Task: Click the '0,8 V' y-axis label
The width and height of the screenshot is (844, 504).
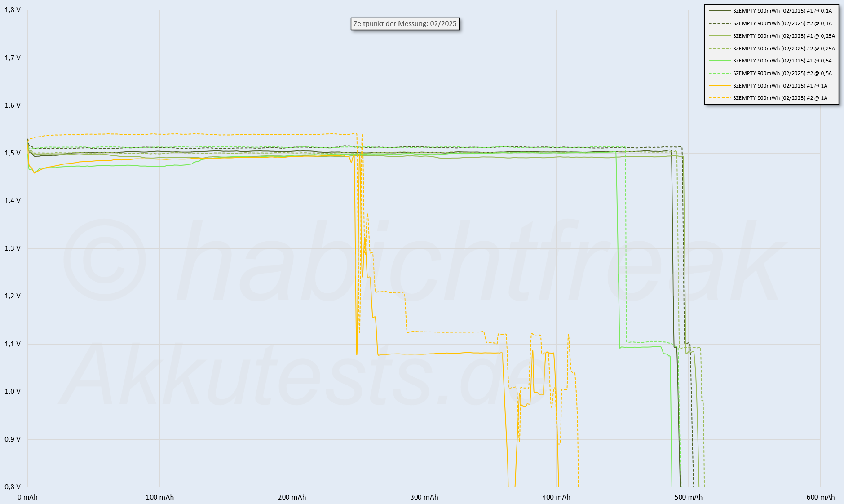Action: pos(13,487)
